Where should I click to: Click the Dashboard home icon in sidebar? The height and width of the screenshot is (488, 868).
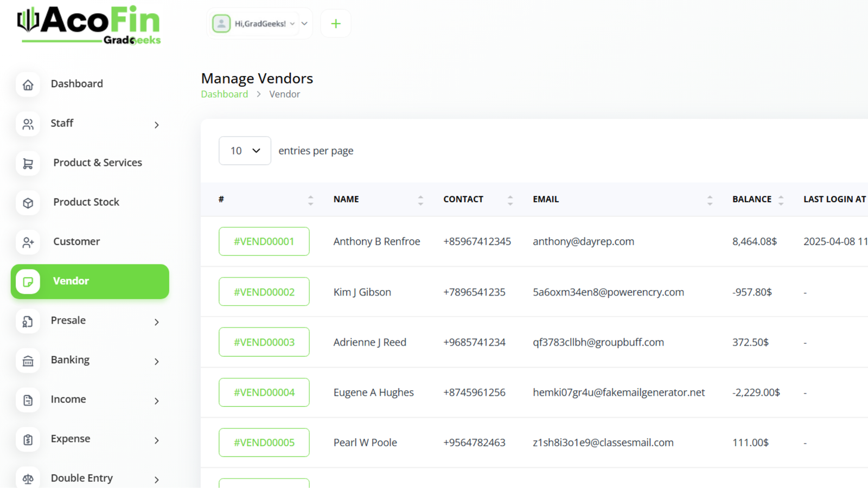click(x=28, y=85)
